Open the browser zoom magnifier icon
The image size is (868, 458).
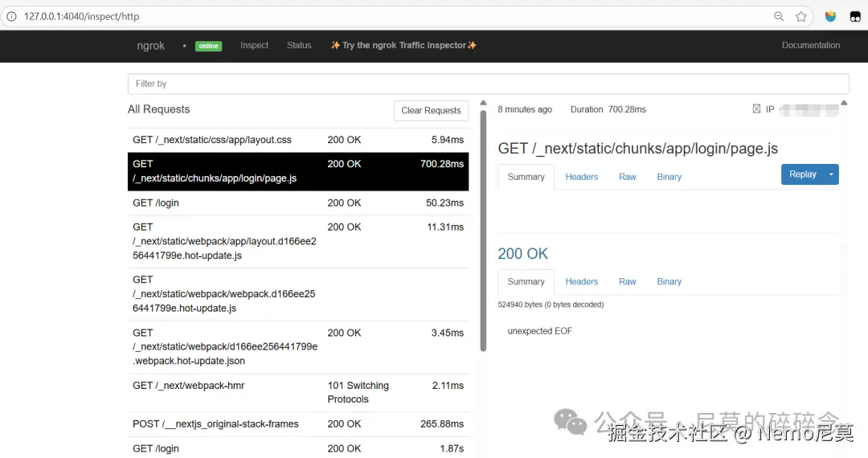[779, 16]
